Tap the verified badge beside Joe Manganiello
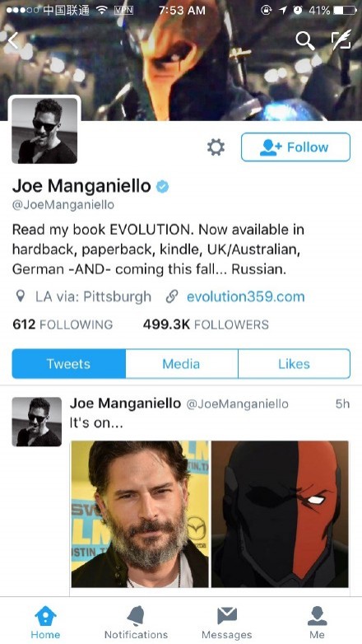Image resolution: width=362 pixels, height=644 pixels. coord(163,186)
